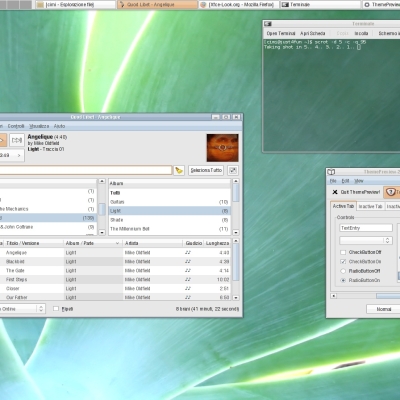This screenshot has height=400, width=400.
Task: Click the horizontal scrollbar handle in ThemePreview
Action: pyautogui.click(x=388, y=296)
